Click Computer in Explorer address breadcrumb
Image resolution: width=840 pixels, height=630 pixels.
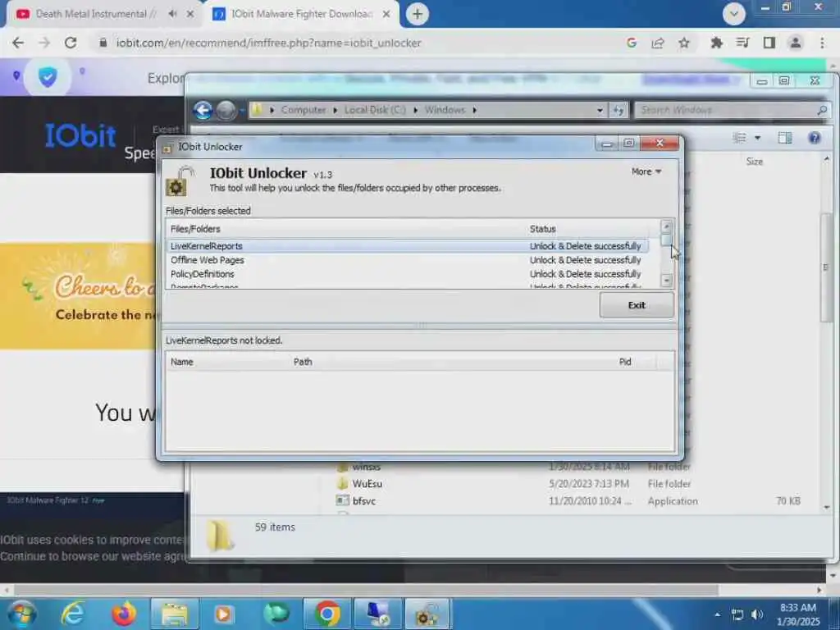pyautogui.click(x=304, y=110)
